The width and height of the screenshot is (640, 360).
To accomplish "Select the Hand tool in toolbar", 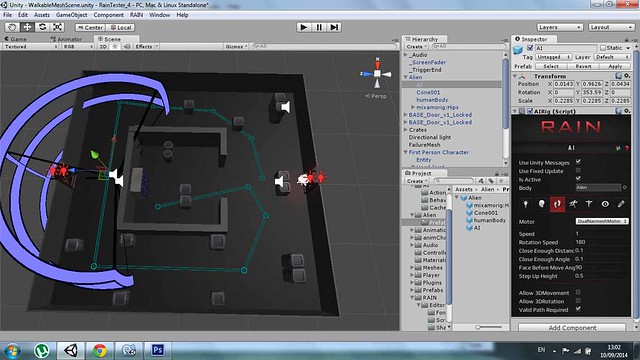I will pos(12,27).
